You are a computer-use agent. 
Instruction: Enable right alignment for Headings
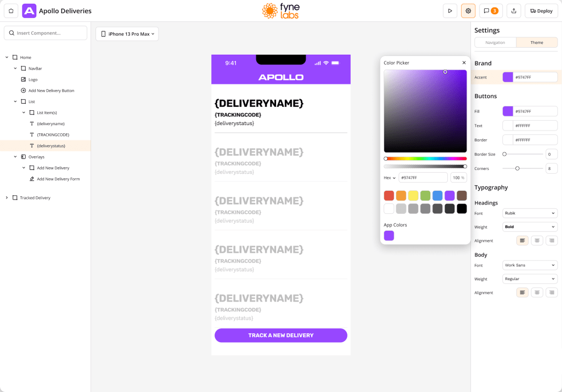[x=551, y=240]
